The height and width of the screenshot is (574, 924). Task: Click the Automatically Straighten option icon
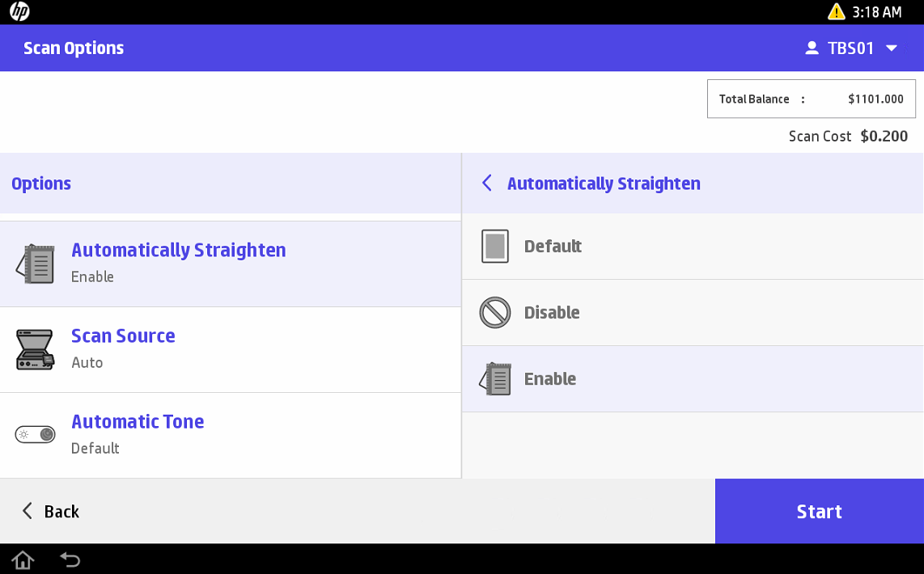pyautogui.click(x=36, y=264)
